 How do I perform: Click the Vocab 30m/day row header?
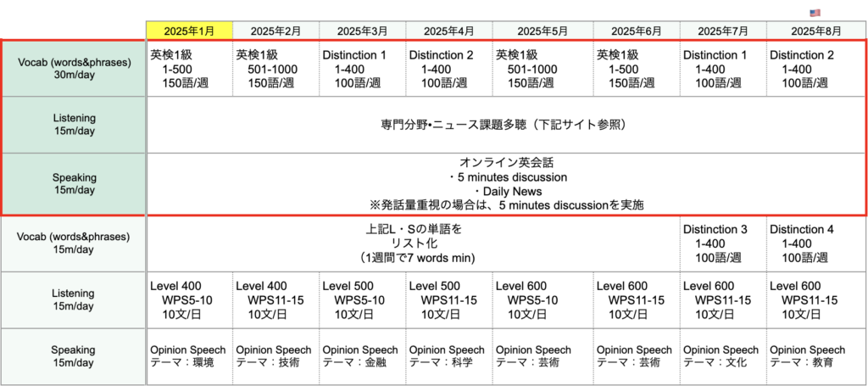click(x=74, y=67)
